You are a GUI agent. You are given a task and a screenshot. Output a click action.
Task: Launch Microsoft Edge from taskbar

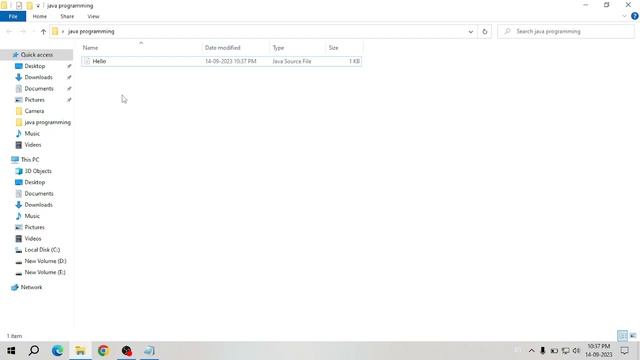click(x=58, y=351)
